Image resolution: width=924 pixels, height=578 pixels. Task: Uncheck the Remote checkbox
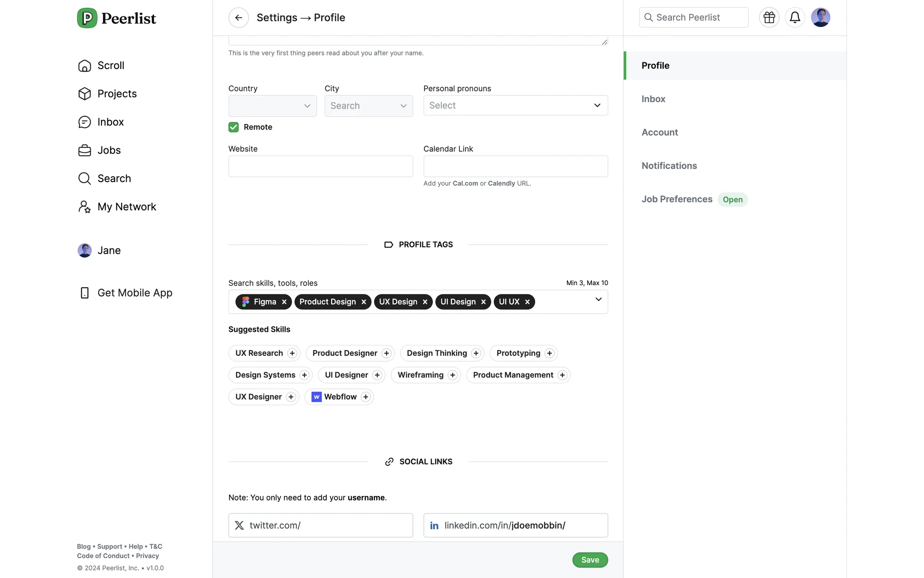(233, 127)
